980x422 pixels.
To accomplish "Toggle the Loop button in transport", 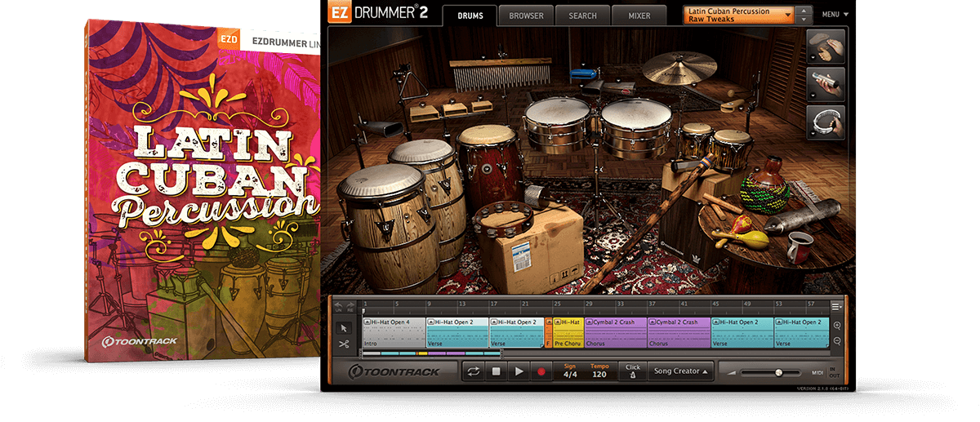I will click(x=473, y=371).
